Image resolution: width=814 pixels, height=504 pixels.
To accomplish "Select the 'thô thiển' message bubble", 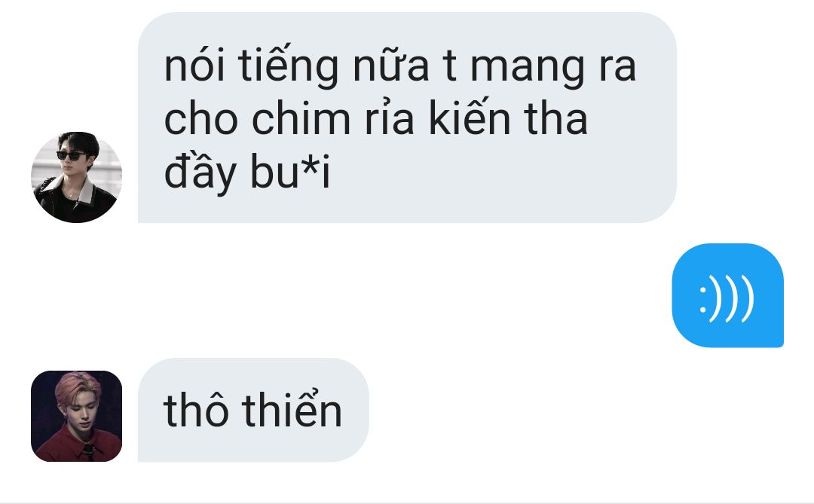I will (253, 410).
